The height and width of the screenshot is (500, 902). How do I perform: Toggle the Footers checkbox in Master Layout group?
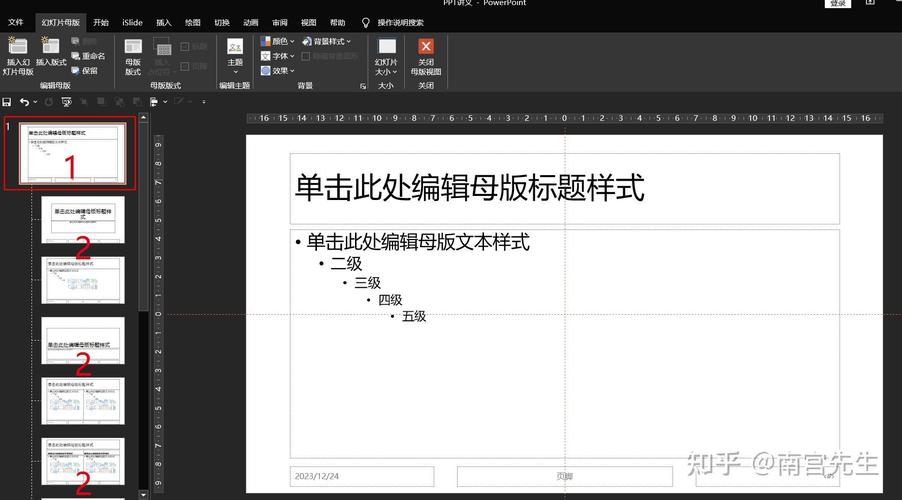tap(185, 66)
